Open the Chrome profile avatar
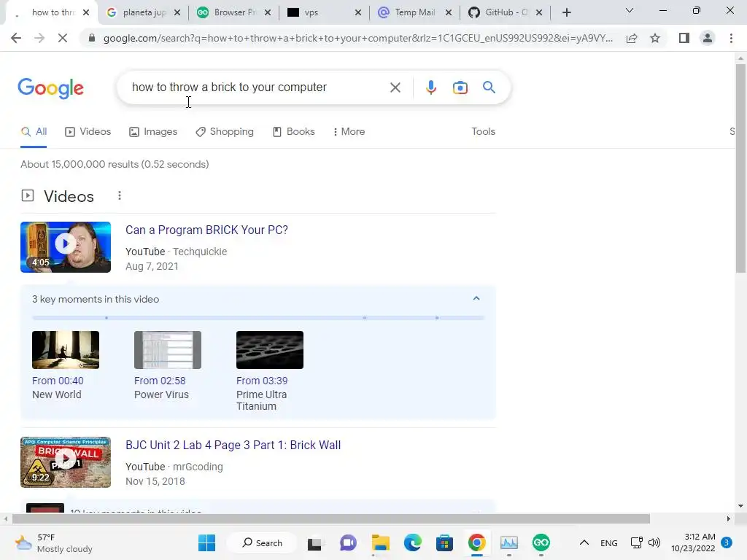Image resolution: width=747 pixels, height=560 pixels. (x=708, y=38)
